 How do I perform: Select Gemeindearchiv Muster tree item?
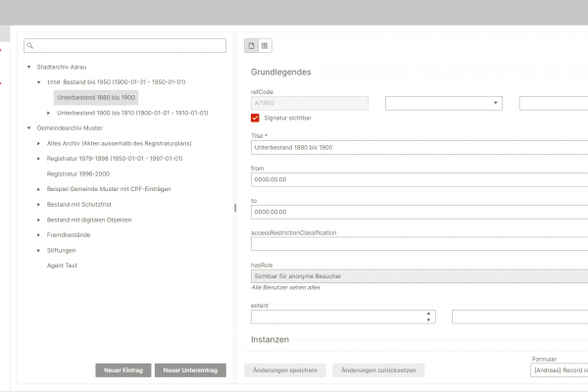tap(70, 128)
